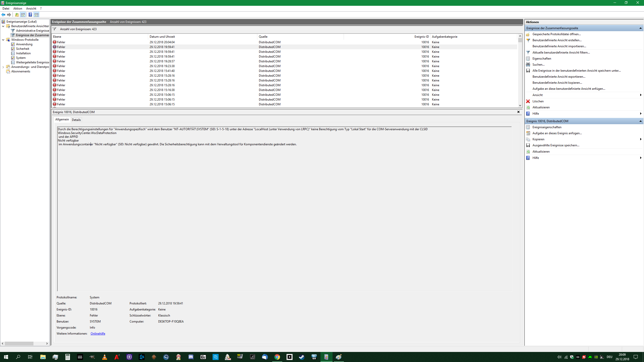Open Google Chrome from the taskbar
Screen dimensions: 644x362
pyautogui.click(x=277, y=357)
